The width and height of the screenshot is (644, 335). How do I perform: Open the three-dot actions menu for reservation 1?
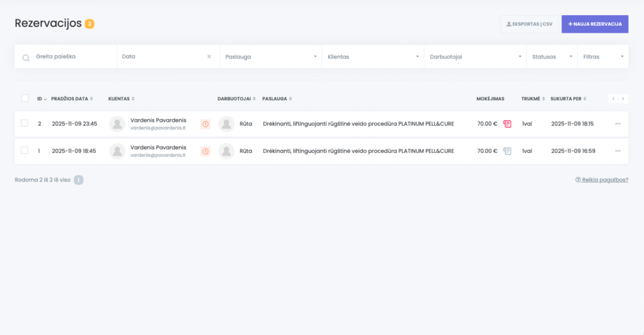click(618, 151)
